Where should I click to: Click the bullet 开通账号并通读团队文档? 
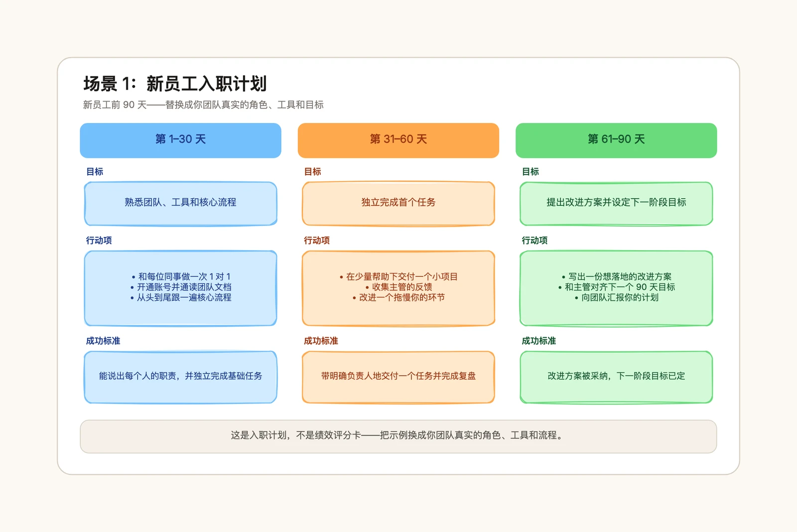[x=181, y=287]
